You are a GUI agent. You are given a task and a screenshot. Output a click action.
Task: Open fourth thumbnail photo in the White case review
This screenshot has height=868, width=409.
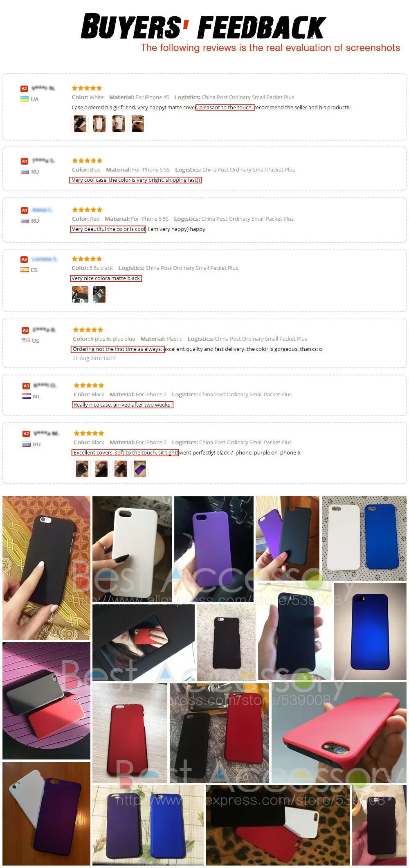tap(138, 124)
